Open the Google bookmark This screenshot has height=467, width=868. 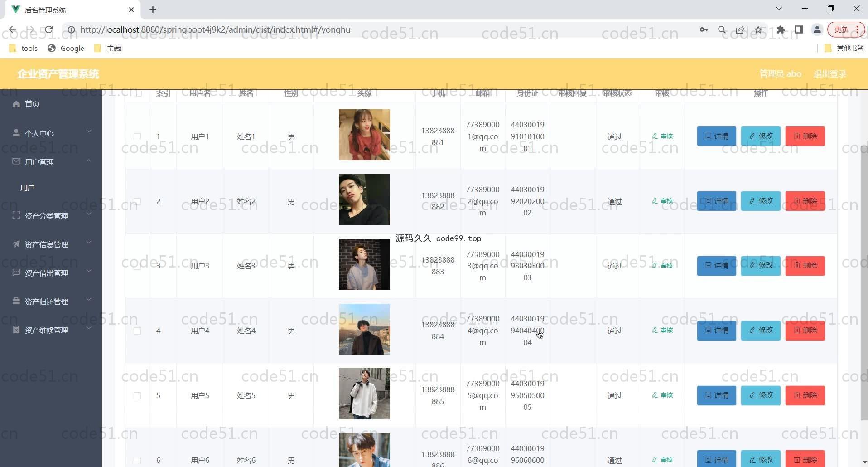click(x=66, y=48)
